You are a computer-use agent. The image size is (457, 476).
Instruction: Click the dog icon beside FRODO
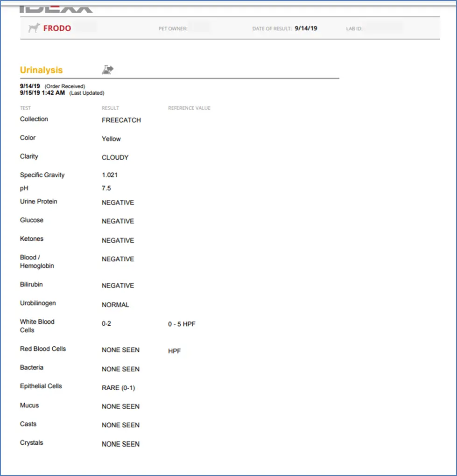34,28
